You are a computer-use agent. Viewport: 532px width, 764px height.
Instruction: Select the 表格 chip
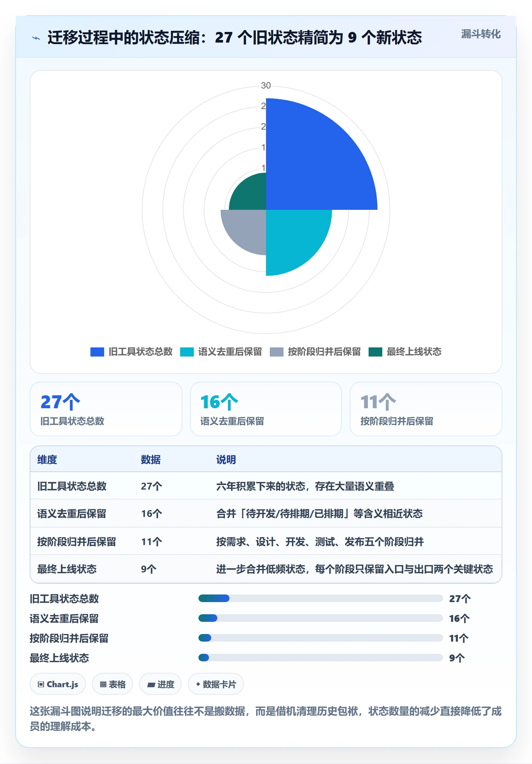112,684
